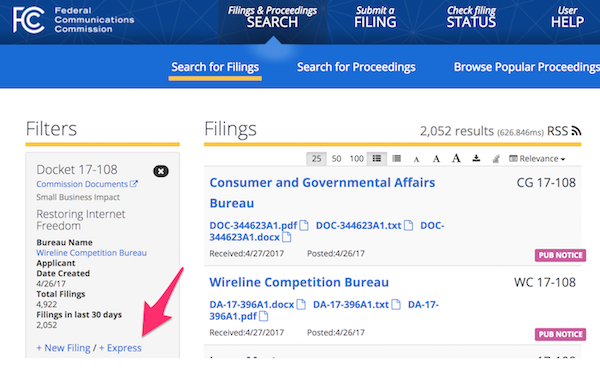
Task: Open the Relevance sort dropdown
Action: (x=537, y=159)
